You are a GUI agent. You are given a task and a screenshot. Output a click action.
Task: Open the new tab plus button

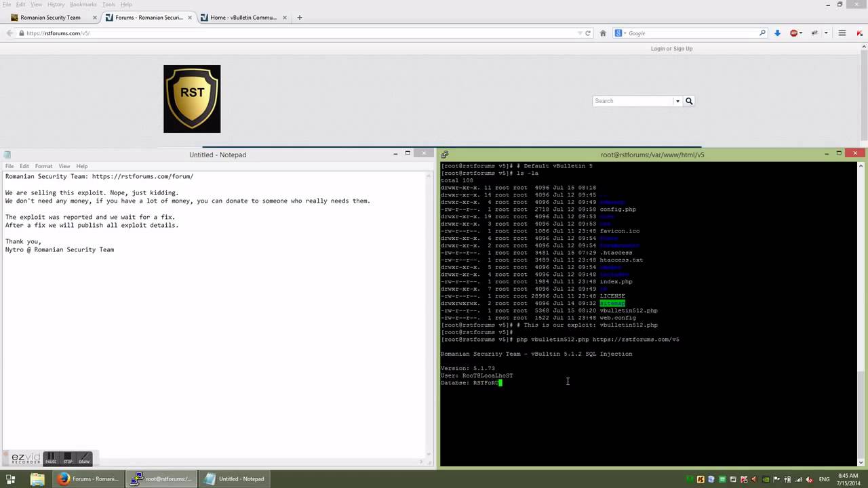pyautogui.click(x=300, y=18)
